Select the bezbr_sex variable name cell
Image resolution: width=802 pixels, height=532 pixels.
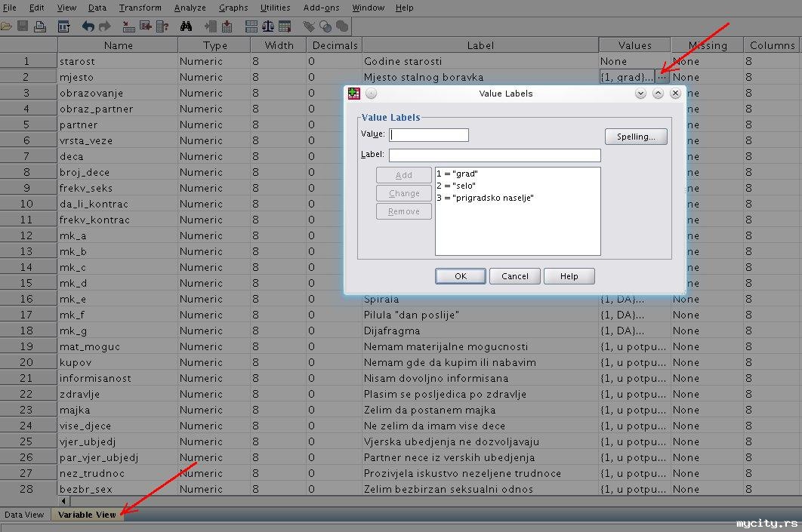click(x=118, y=489)
